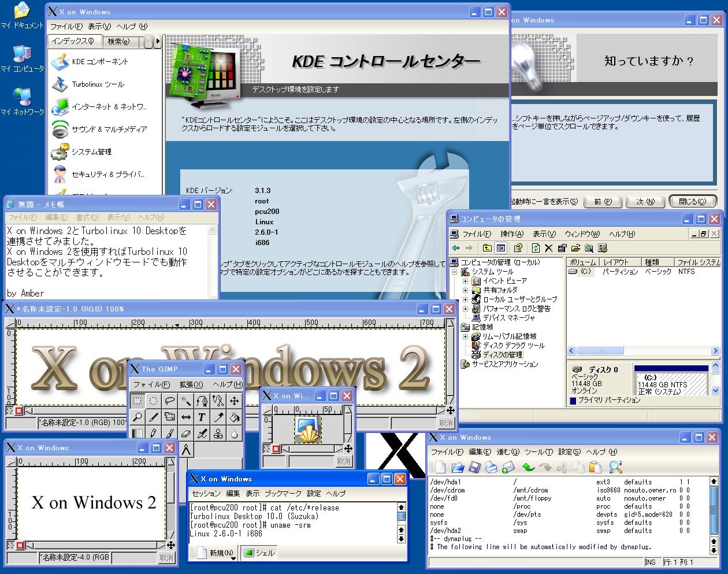This screenshot has width=728, height=574.
Task: Choose the magnify zoom tool in GIMP
Action: (137, 416)
